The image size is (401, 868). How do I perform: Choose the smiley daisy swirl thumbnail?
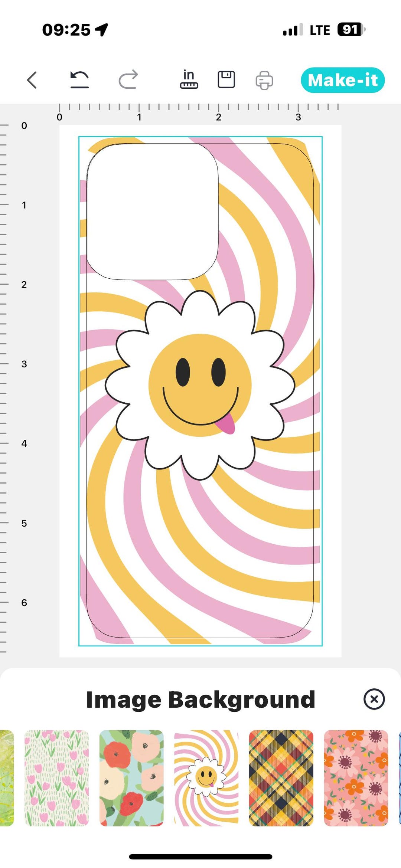[206, 778]
